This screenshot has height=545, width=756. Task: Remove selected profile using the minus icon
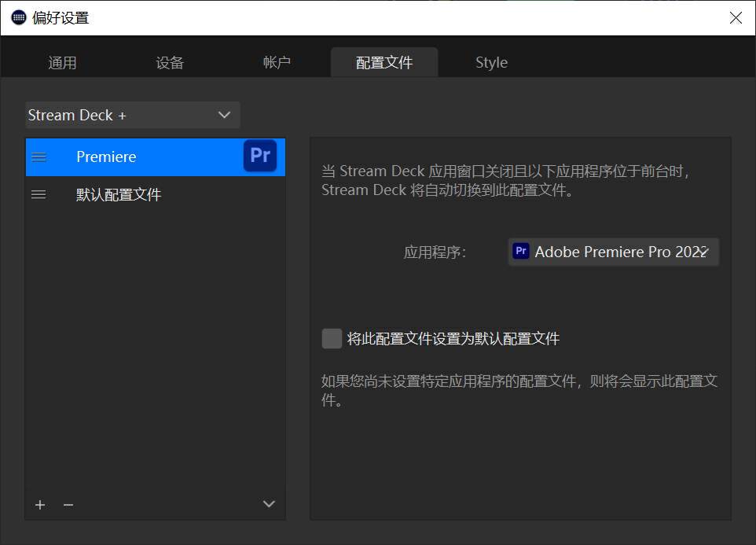(68, 505)
